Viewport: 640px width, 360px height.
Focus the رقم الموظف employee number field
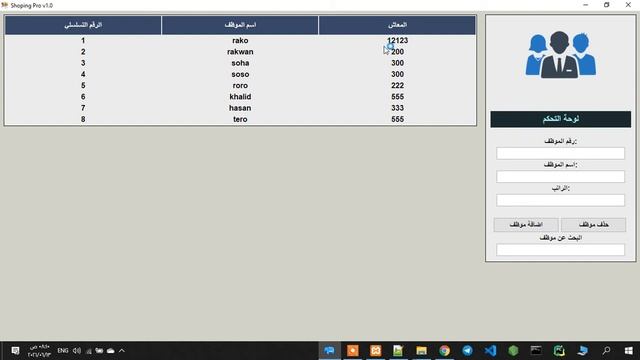(x=560, y=153)
